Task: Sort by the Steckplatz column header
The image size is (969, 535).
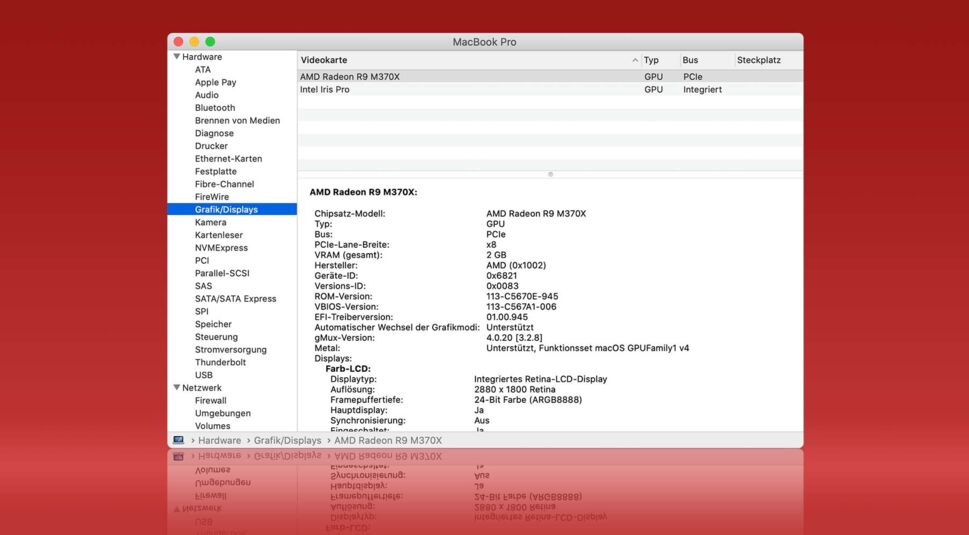Action: (758, 60)
